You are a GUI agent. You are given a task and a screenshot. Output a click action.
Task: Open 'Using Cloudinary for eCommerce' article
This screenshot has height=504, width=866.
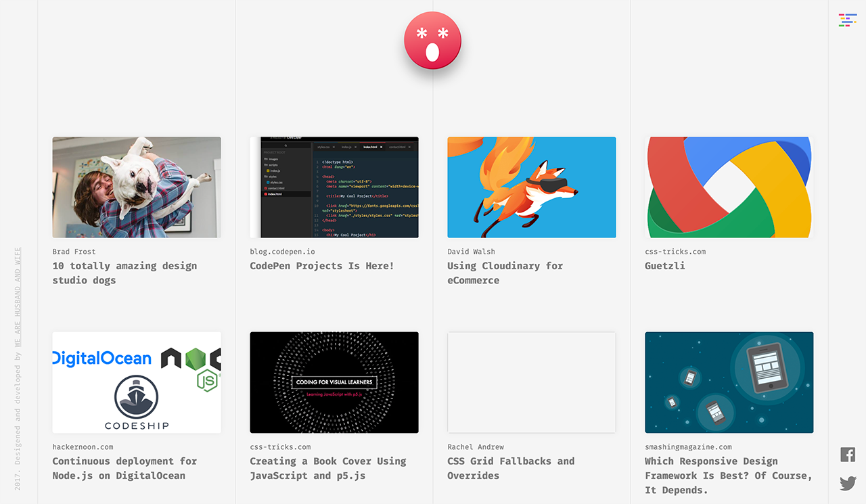point(505,273)
